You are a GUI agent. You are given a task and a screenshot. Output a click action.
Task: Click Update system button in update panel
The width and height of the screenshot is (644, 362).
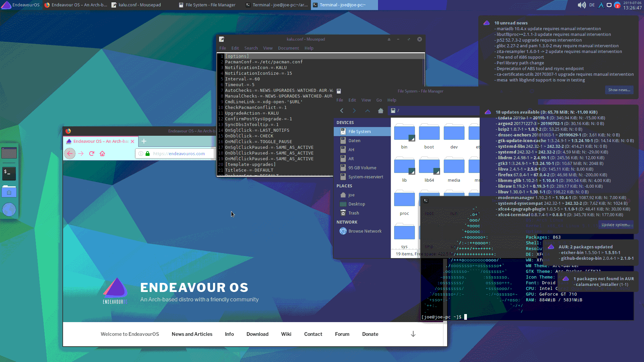tap(616, 225)
